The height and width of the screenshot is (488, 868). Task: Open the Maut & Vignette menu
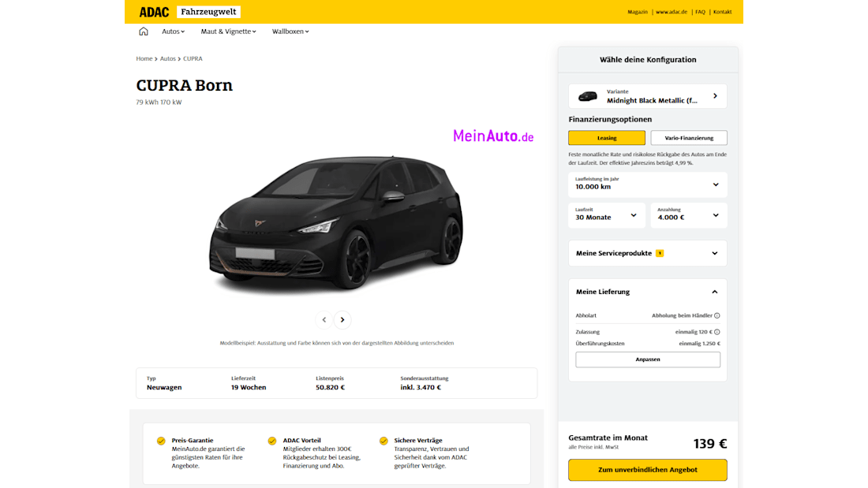pos(229,32)
